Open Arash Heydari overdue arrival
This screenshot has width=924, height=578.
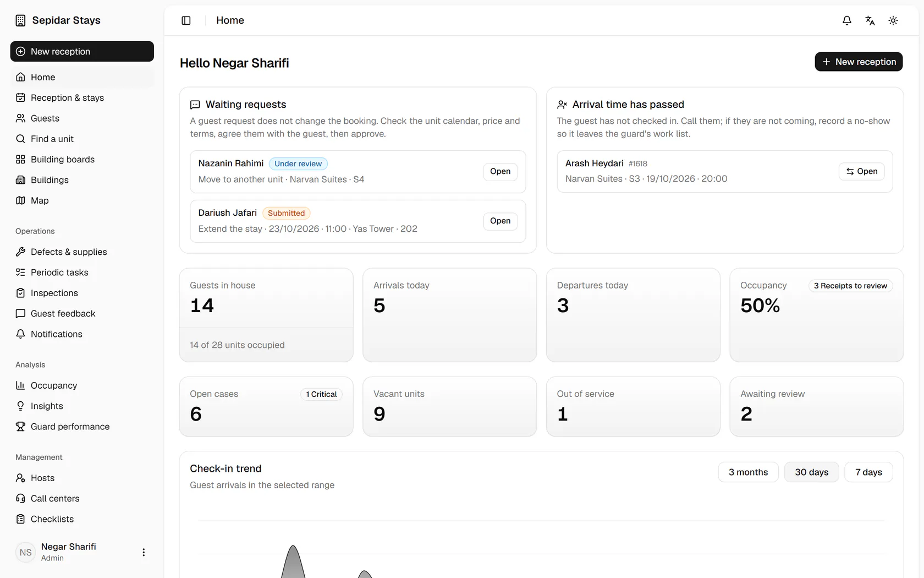(861, 171)
